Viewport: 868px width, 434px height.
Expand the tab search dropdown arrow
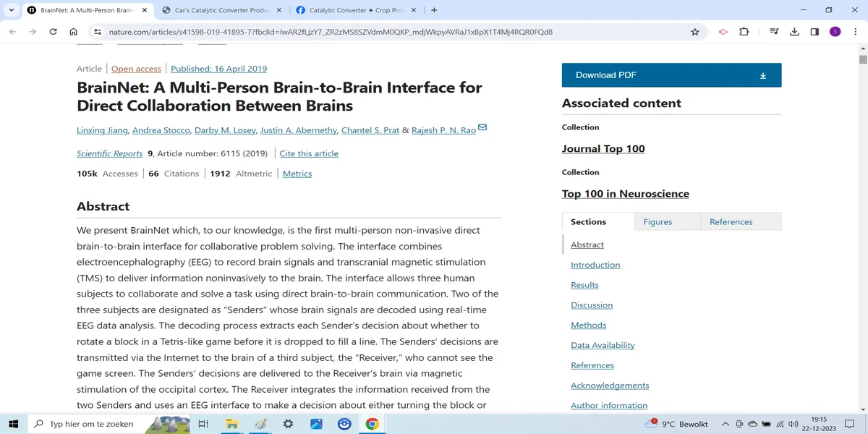point(12,10)
